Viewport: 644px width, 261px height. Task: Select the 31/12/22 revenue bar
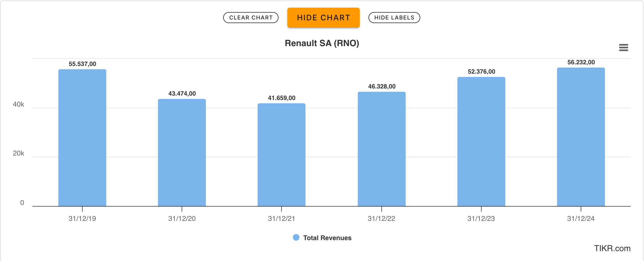[x=382, y=149]
